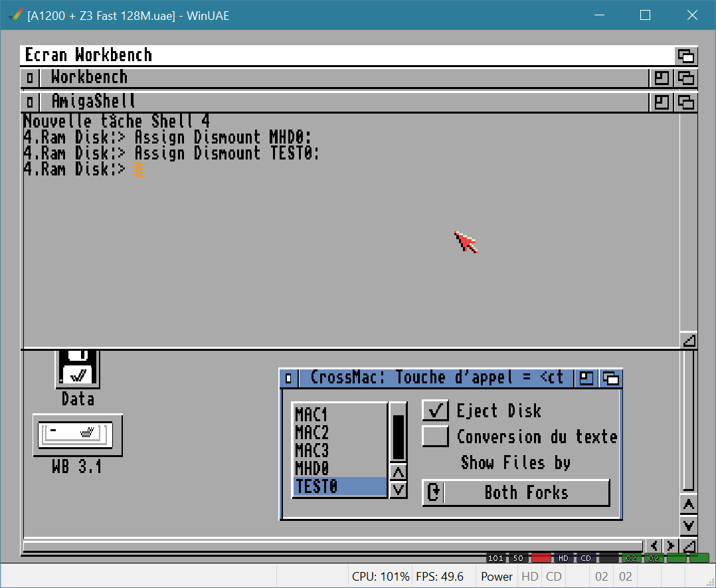Toggle the Eject Disk checkbox
This screenshot has height=588, width=716.
click(x=435, y=411)
